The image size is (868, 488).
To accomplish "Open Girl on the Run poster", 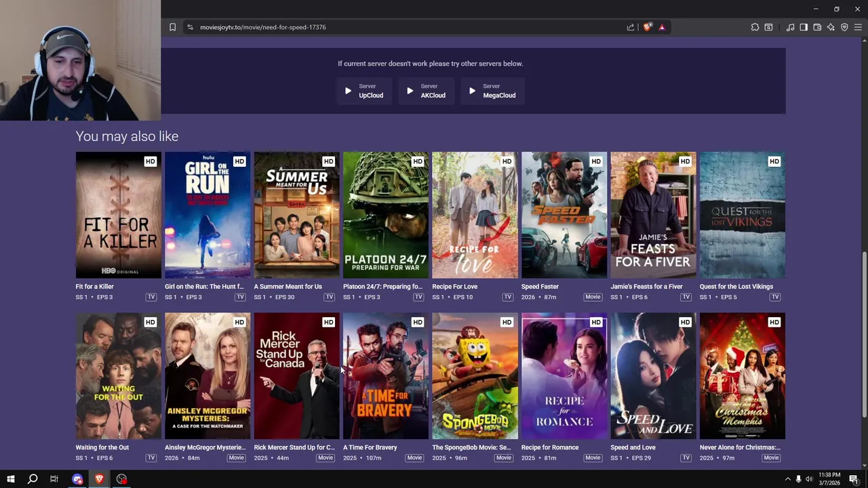I will (208, 215).
